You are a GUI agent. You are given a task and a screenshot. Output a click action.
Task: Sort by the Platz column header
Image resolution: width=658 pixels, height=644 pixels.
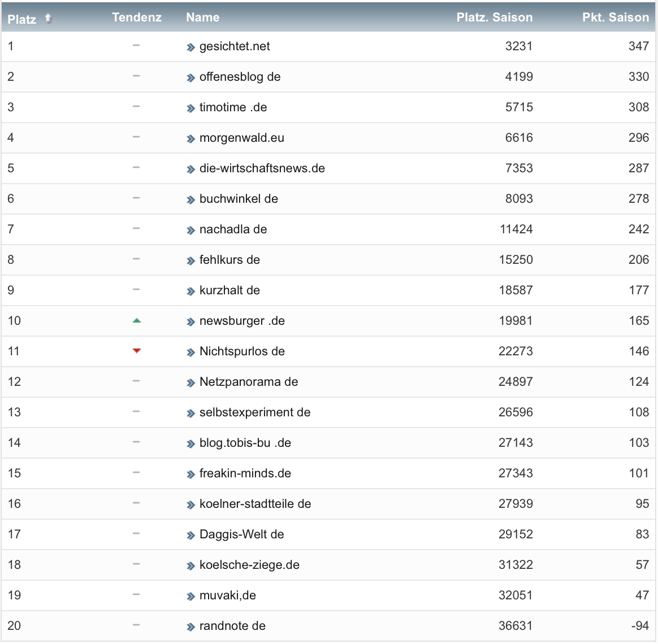22,19
